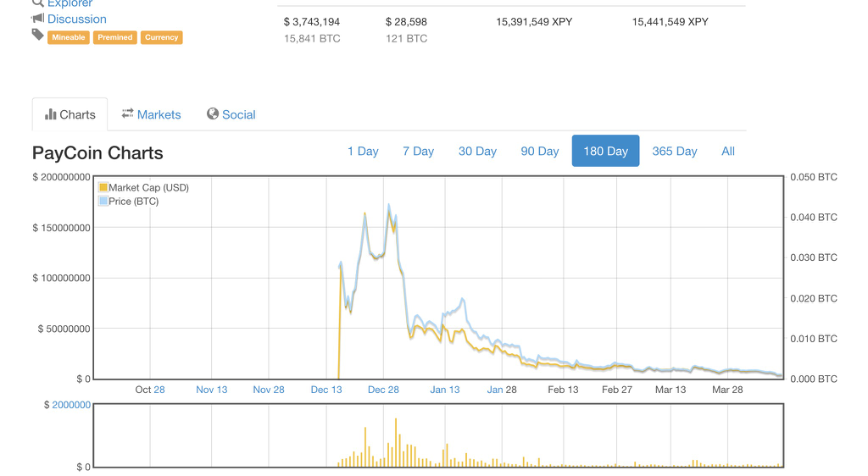Screen dimensions: 868x476
Task: Switch to the Markets tab
Action: click(151, 114)
